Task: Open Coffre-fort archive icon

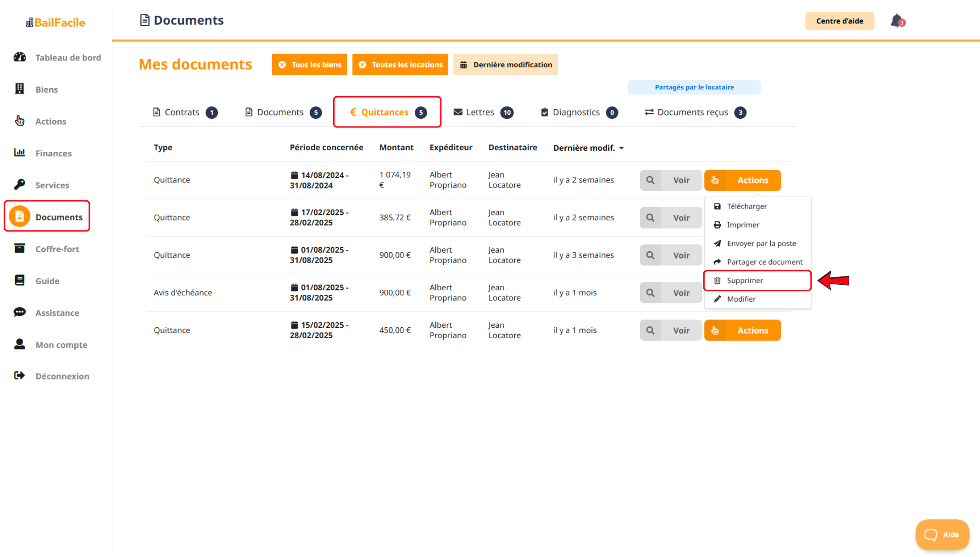Action: [20, 248]
